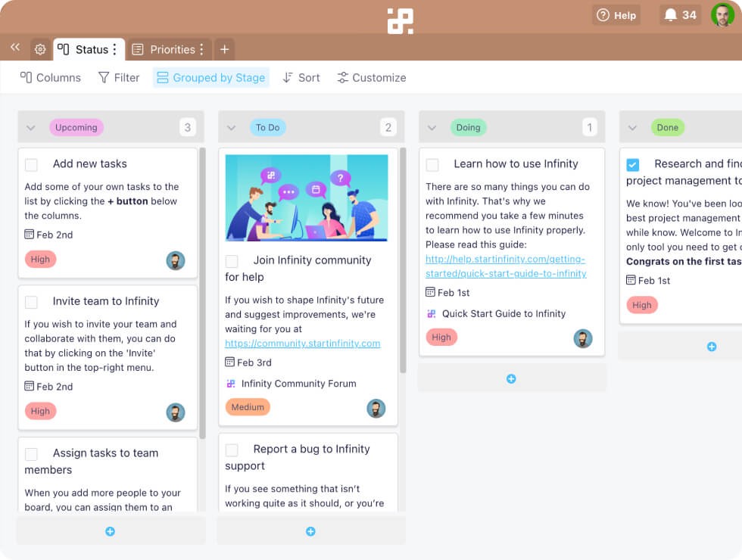Uncheck the Research task checkbox
Screen dimensions: 742x560
coord(633,165)
